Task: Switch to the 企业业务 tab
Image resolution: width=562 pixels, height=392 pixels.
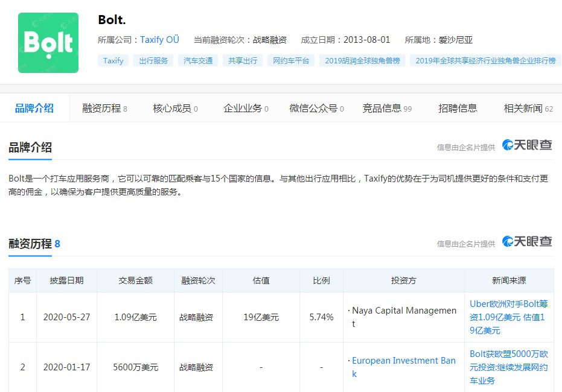Action: pos(246,108)
